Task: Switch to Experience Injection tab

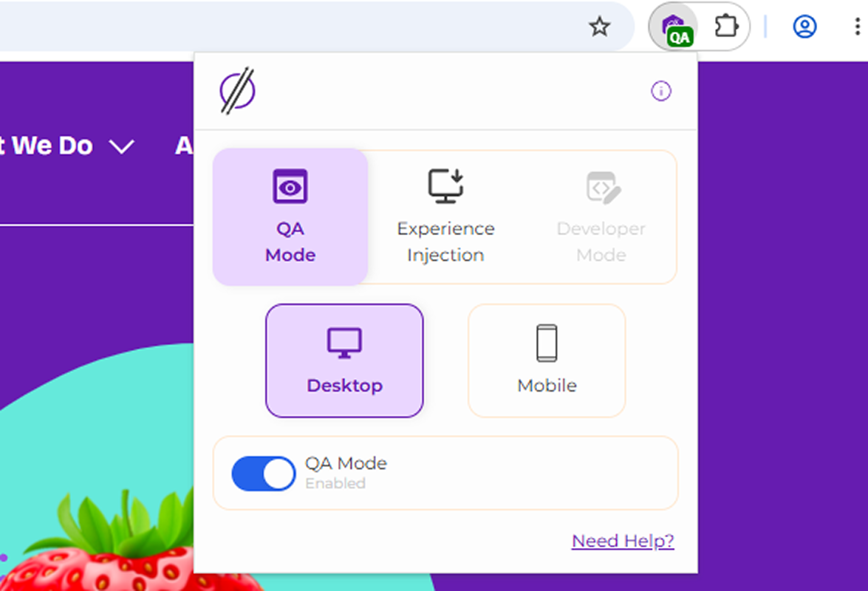Action: (x=445, y=216)
